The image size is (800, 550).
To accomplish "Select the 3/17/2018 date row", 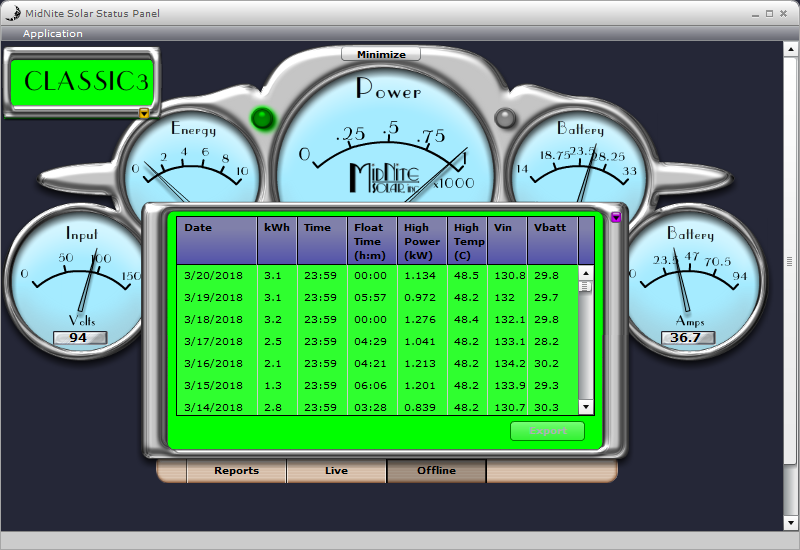I will coord(378,341).
